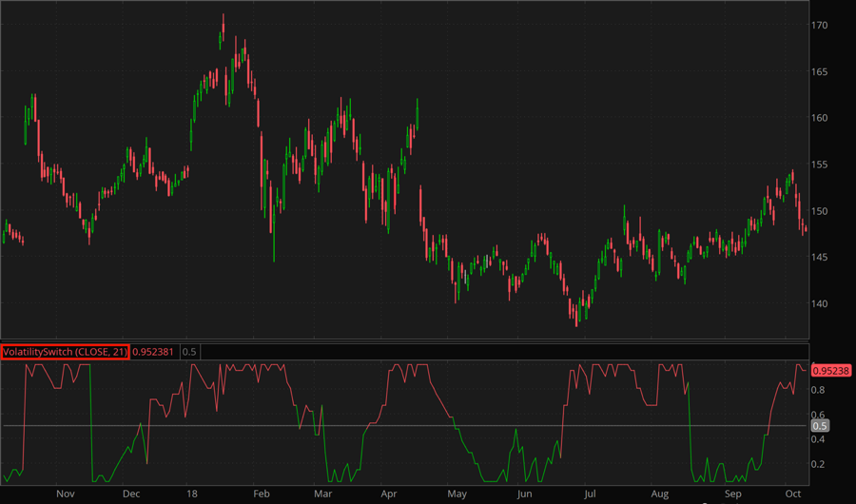Image resolution: width=856 pixels, height=504 pixels.
Task: Click the red 0.952381 study value
Action: pyautogui.click(x=154, y=352)
